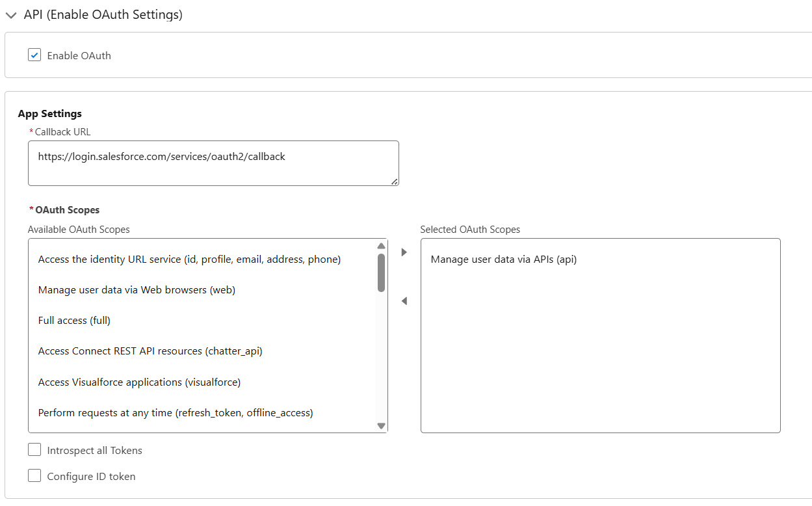
Task: Click the scroll-up arrow on the scopes list
Action: pos(381,245)
